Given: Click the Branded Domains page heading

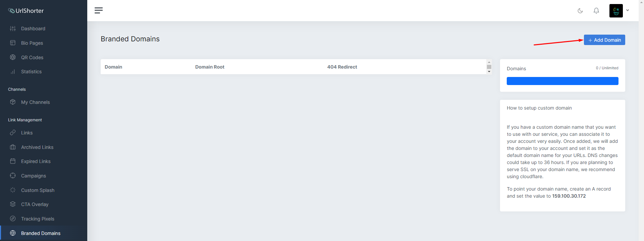Looking at the screenshot, I should [130, 39].
